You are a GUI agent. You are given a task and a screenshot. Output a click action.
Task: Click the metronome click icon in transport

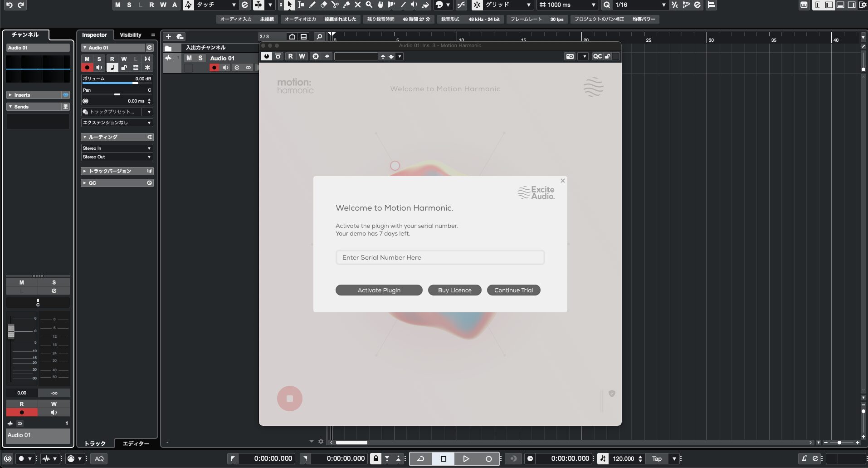(804, 458)
